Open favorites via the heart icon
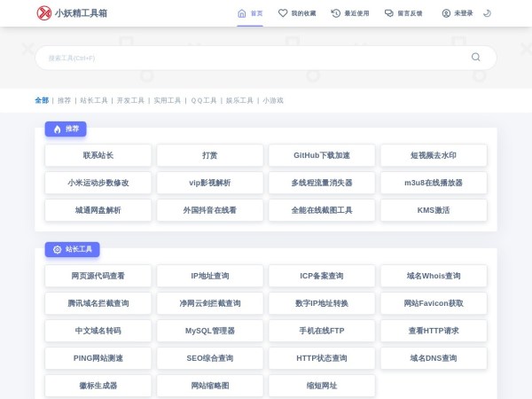The width and height of the screenshot is (532, 399). pos(283,13)
